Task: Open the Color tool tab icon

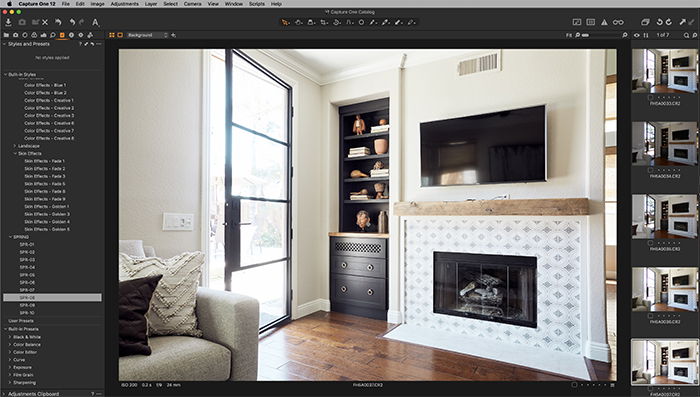Action: pos(34,35)
